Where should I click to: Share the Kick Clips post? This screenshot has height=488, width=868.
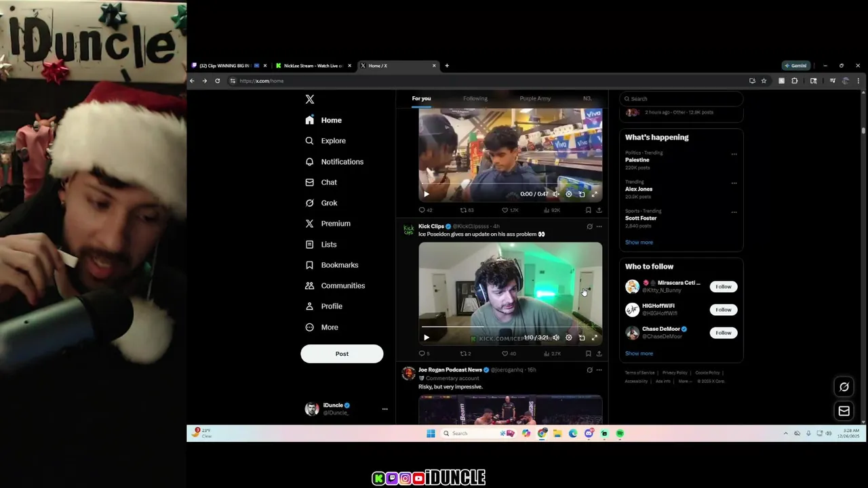599,354
